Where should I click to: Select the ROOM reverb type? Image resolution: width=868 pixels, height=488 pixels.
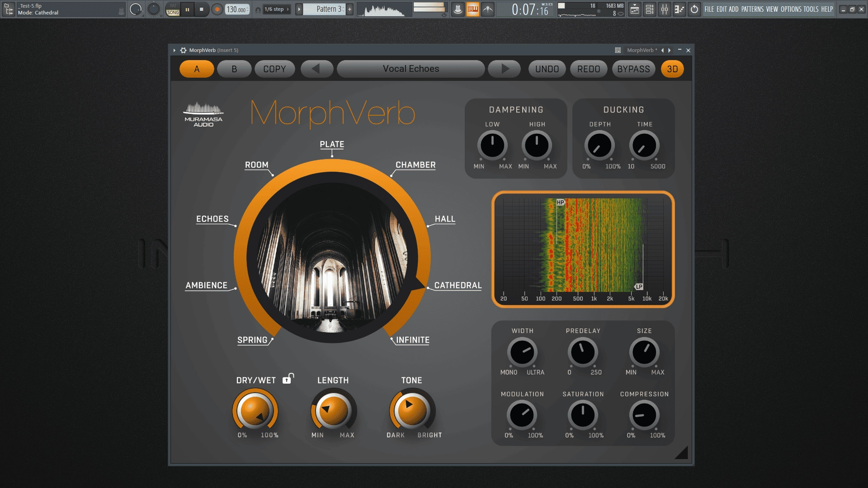point(257,165)
